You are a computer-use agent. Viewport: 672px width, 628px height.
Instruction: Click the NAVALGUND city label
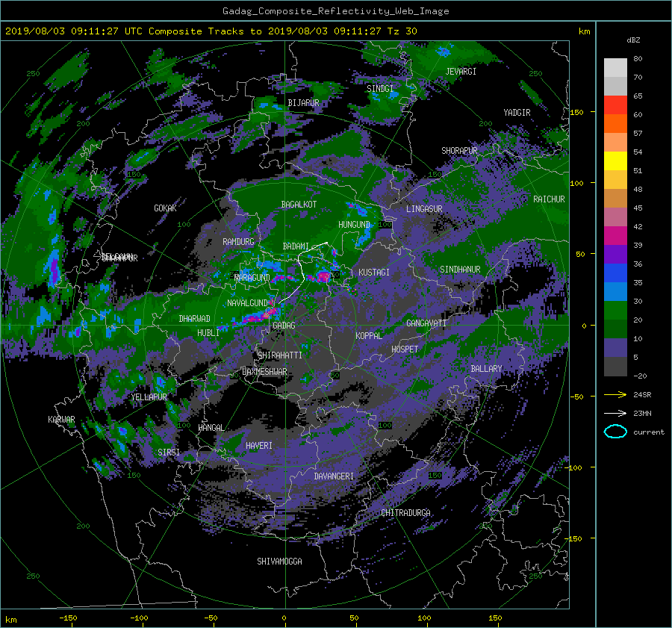pyautogui.click(x=247, y=303)
